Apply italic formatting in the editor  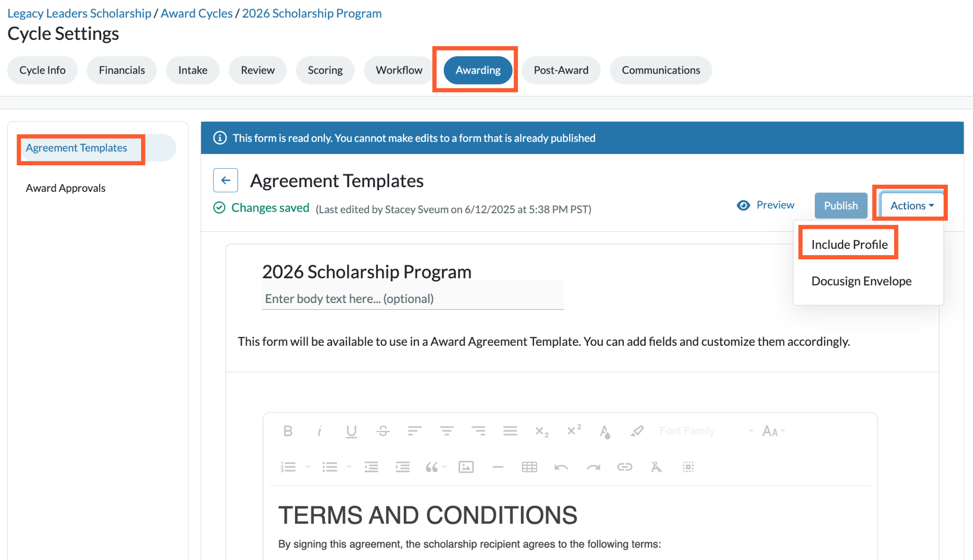(x=319, y=431)
